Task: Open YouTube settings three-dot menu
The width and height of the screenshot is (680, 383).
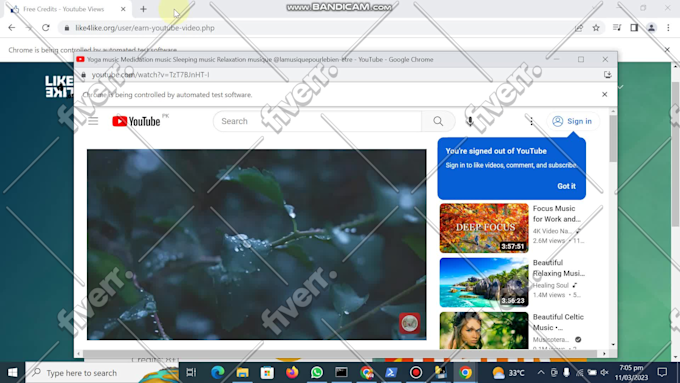Action: (x=531, y=121)
